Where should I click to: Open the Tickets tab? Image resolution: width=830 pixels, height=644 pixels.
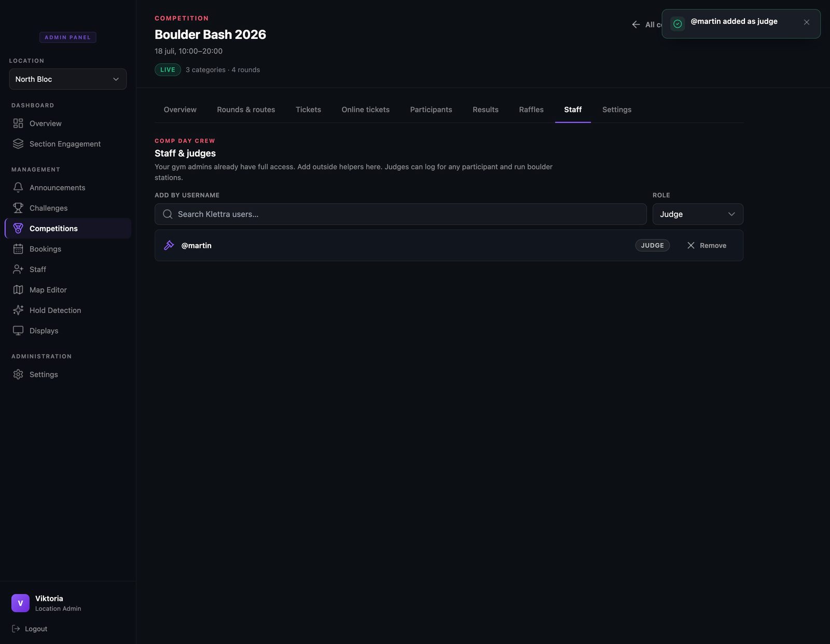[308, 109]
